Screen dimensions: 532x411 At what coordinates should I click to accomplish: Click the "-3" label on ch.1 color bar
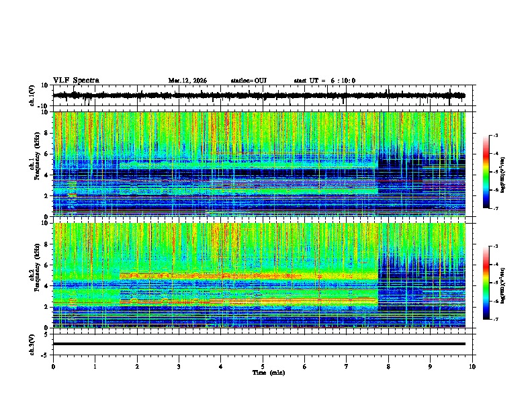click(495, 136)
